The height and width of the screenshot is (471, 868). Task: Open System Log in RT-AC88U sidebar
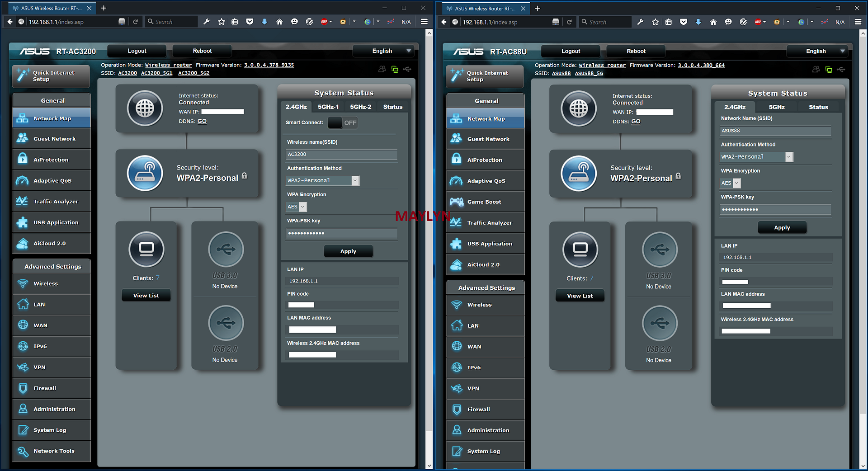coord(485,451)
